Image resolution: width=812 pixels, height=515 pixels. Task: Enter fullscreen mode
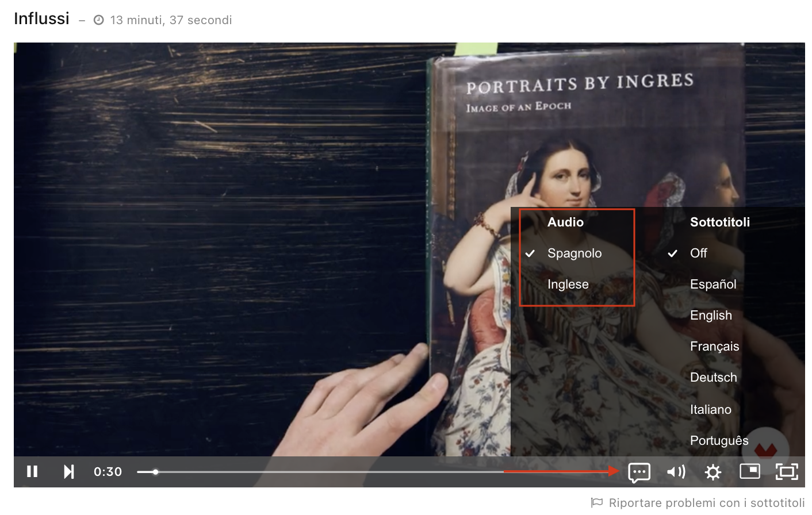[x=787, y=472]
